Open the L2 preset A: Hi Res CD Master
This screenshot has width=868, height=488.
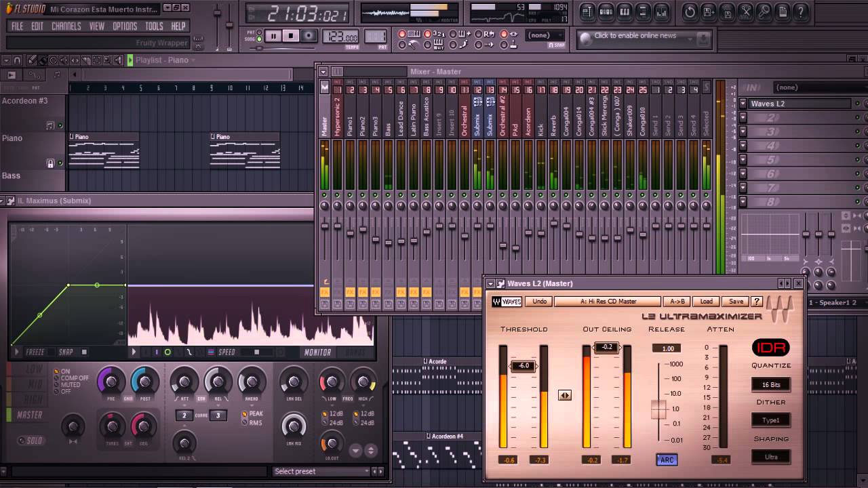tap(608, 302)
